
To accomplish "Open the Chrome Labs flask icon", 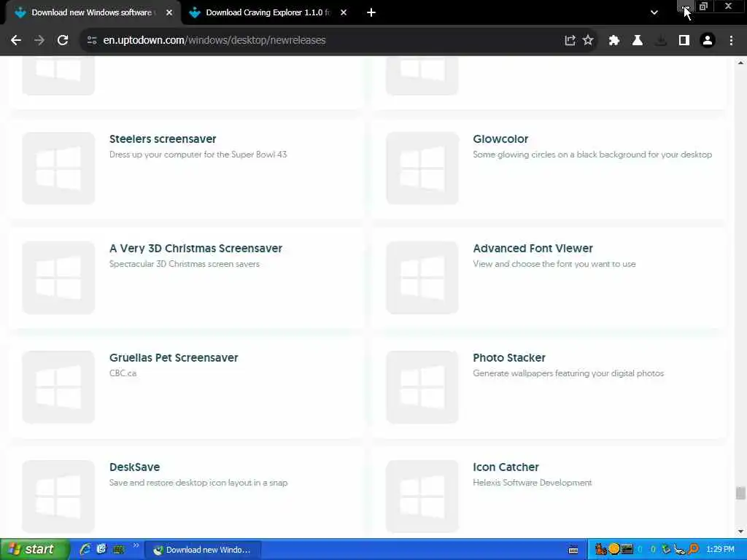I will click(638, 41).
